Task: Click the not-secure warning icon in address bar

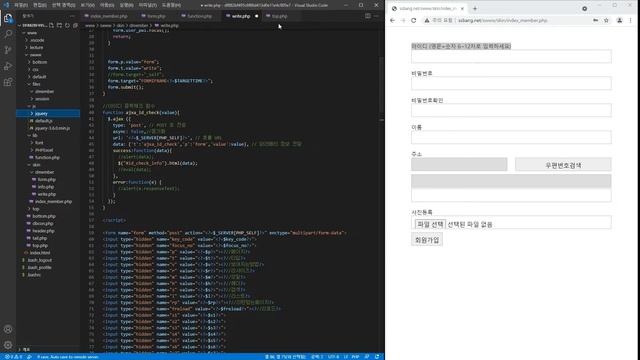Action: (427, 20)
